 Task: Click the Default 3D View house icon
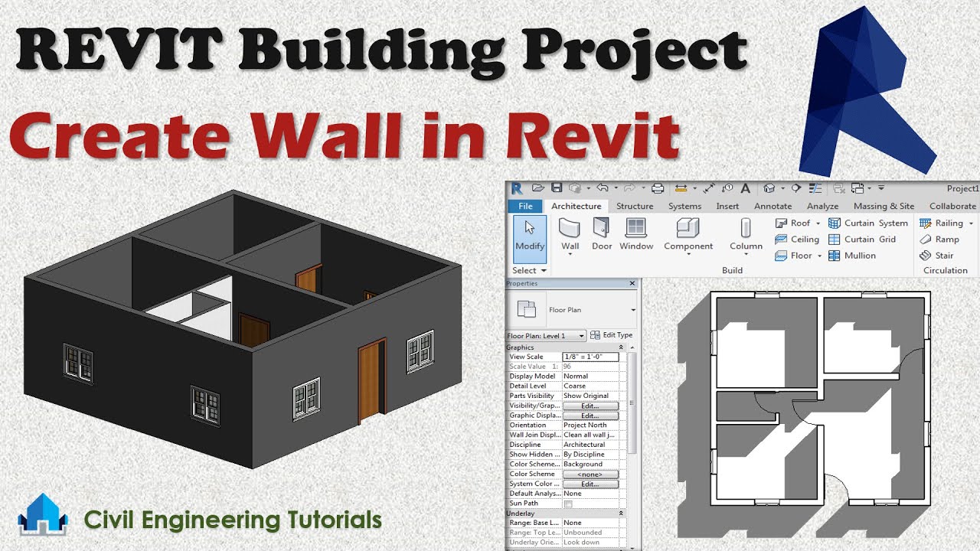[x=769, y=188]
